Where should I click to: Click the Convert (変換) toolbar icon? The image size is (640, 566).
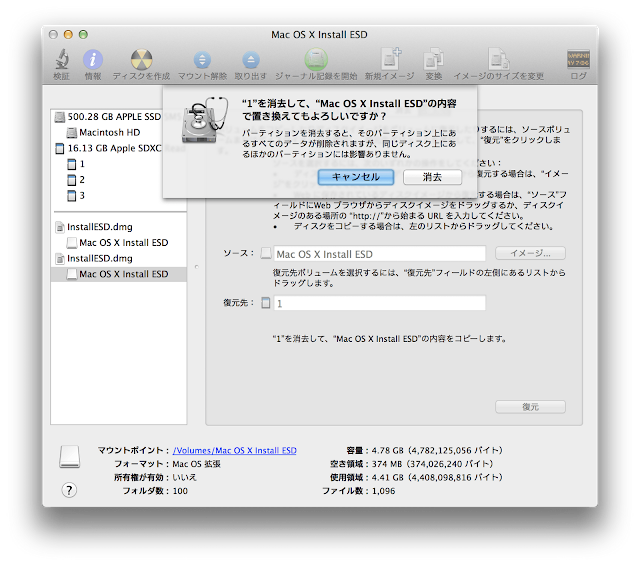tap(433, 60)
